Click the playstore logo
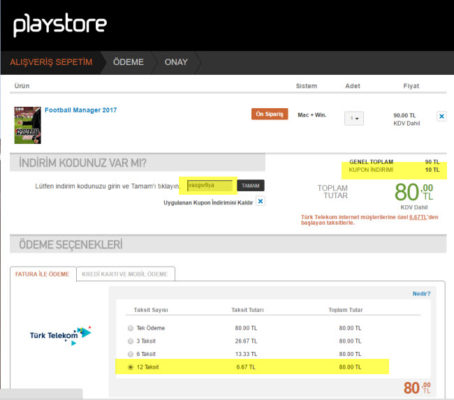 pos(60,25)
